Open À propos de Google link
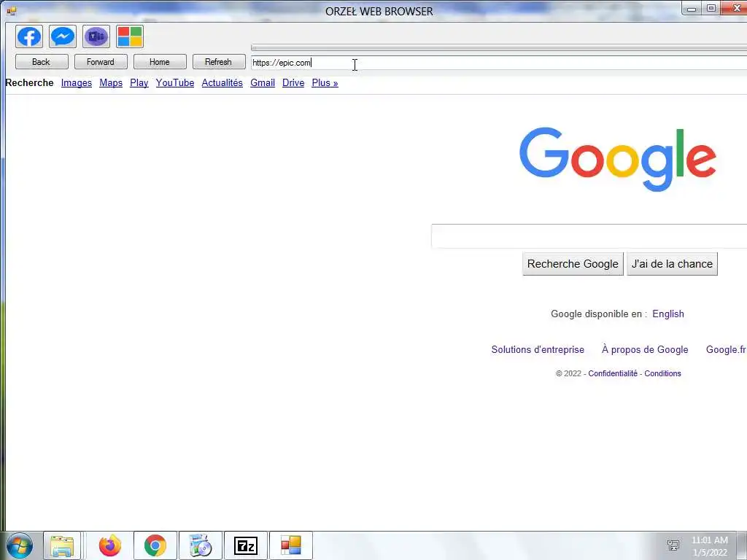Screen dimensions: 747x560 click(x=645, y=349)
